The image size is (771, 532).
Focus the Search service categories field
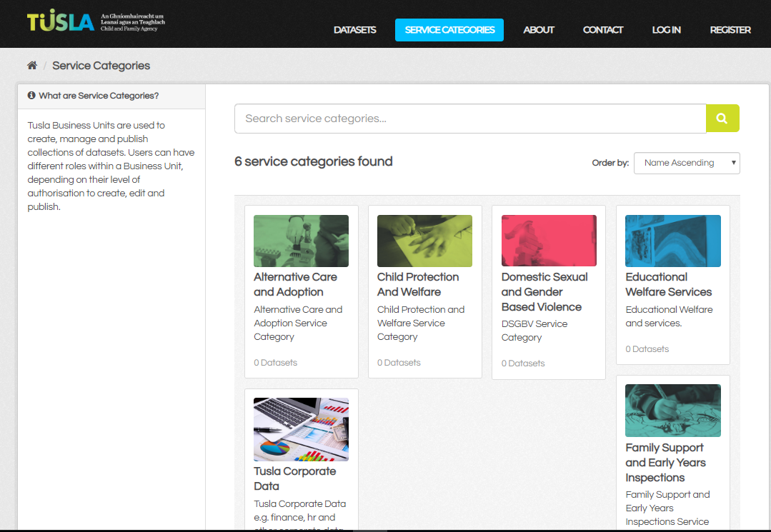[x=470, y=119]
